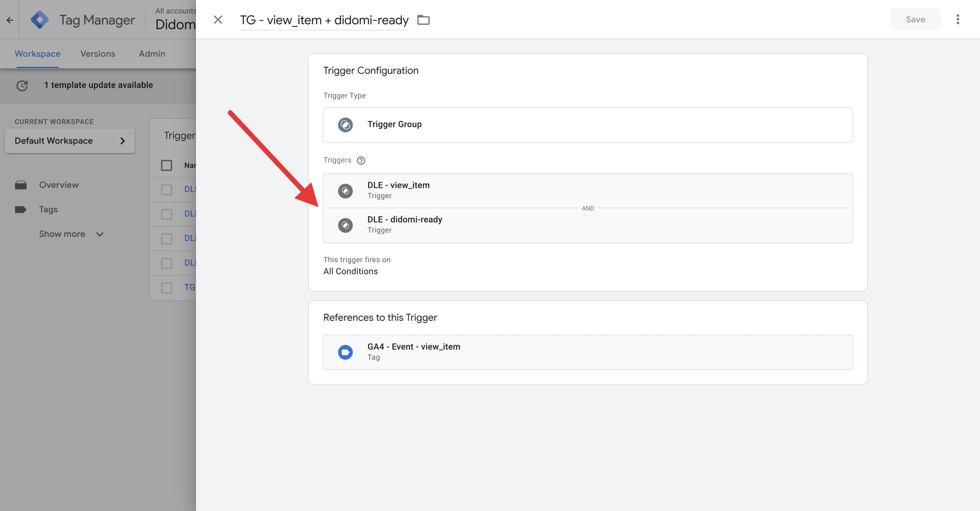Open the Tags sidebar item

point(48,210)
